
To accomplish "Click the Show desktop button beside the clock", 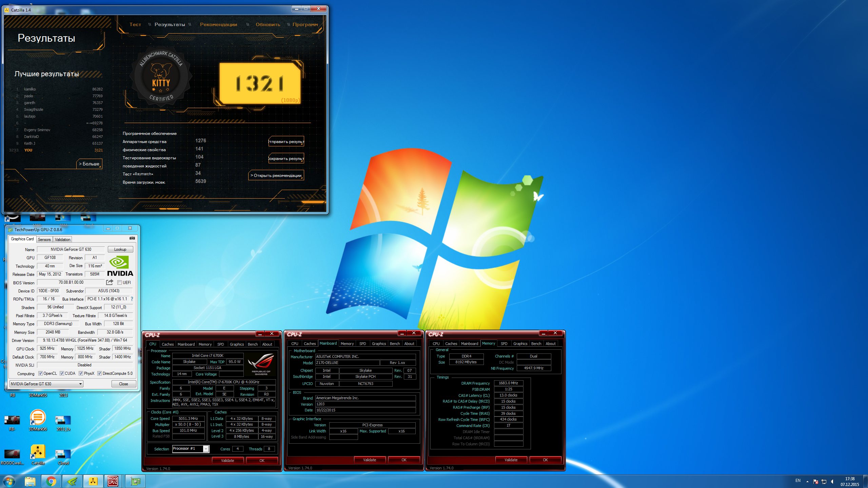I will (866, 481).
